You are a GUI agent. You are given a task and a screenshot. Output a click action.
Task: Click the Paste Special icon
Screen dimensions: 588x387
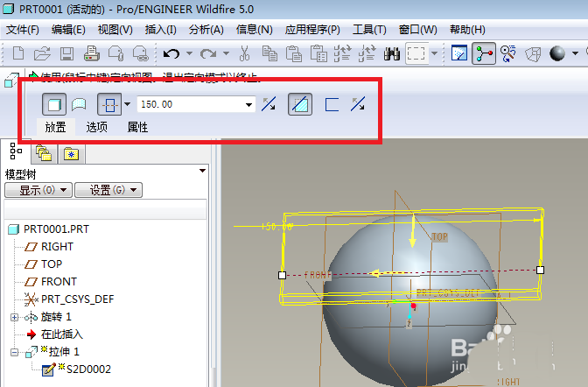pyautogui.click(x=318, y=53)
